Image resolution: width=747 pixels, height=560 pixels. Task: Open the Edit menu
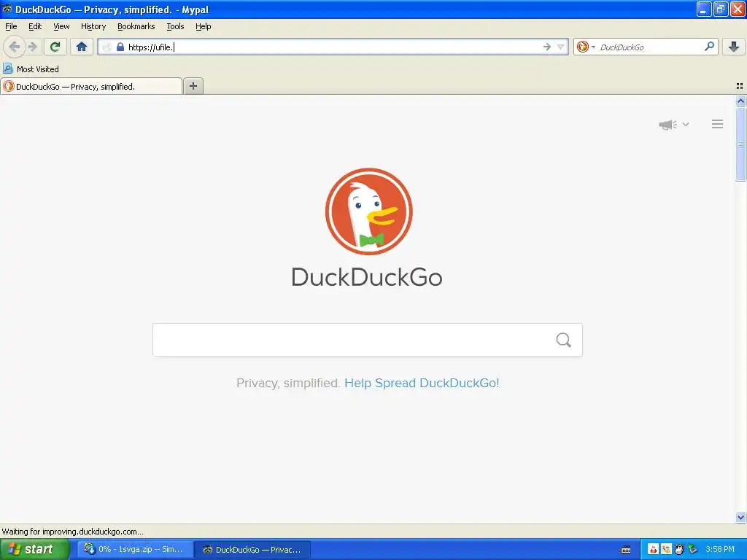(x=35, y=26)
